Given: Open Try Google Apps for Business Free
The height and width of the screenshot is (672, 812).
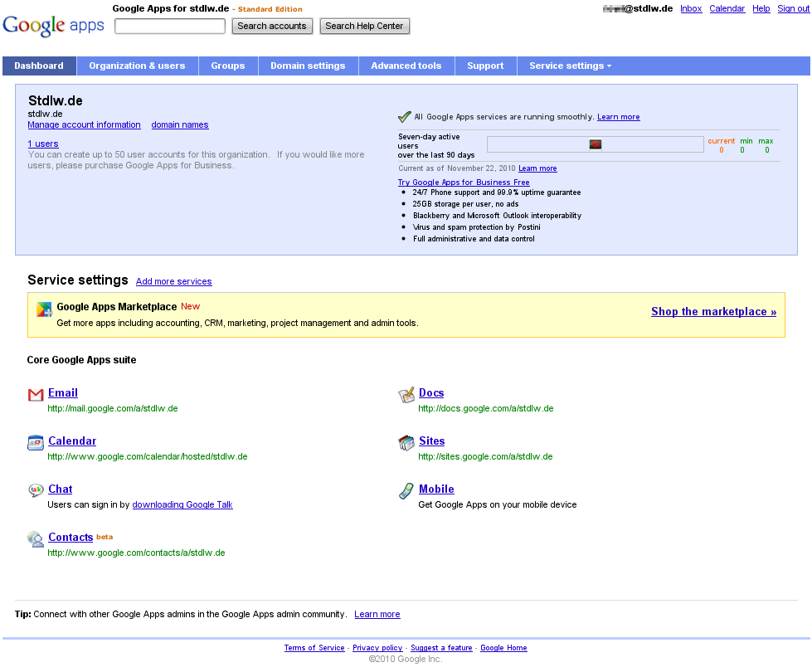Looking at the screenshot, I should tap(464, 183).
